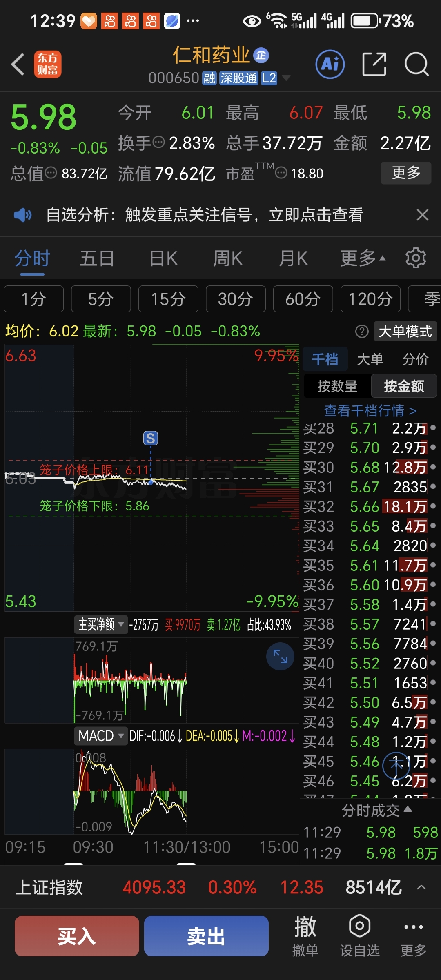Expand chart to fullscreen icon

click(280, 656)
